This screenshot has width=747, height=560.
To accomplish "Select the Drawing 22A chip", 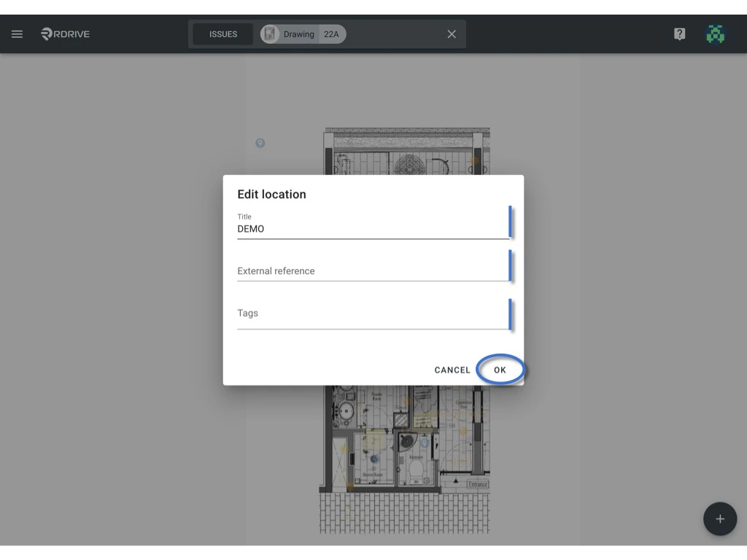I will tap(301, 34).
